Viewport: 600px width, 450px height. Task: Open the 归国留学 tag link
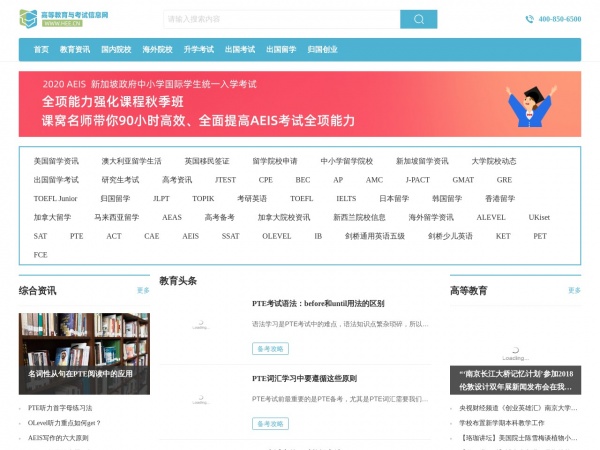coord(115,199)
